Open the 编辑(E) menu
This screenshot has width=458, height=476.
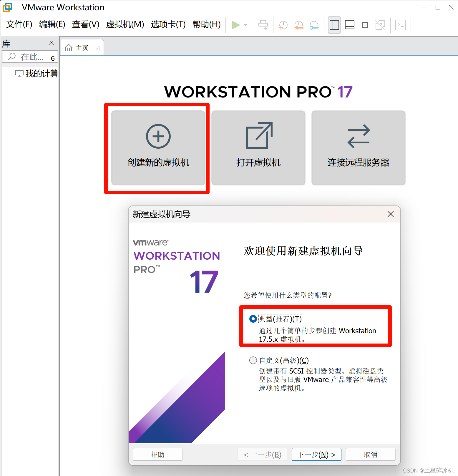click(52, 24)
